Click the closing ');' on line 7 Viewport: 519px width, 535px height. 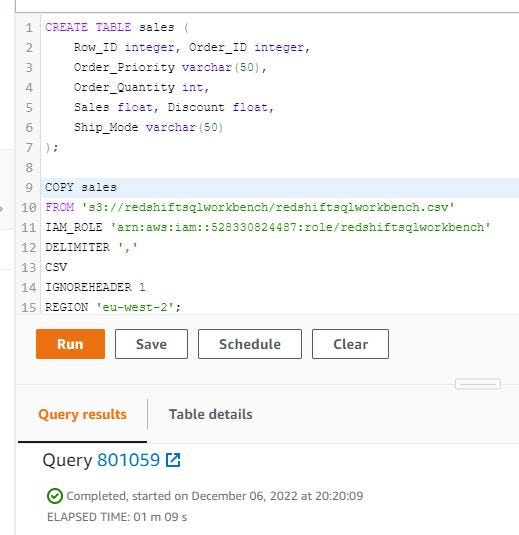click(x=52, y=147)
